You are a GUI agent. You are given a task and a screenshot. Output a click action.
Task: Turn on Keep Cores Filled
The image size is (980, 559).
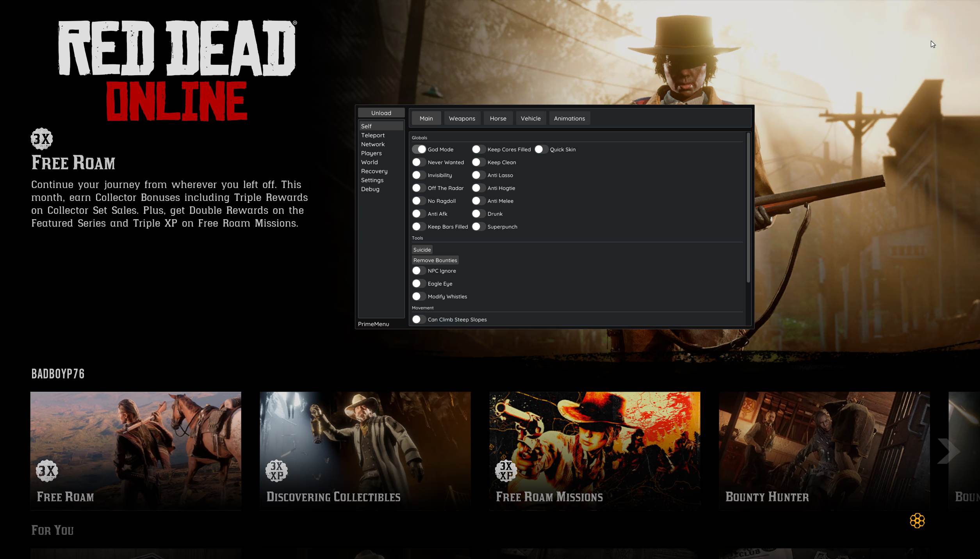[479, 149]
